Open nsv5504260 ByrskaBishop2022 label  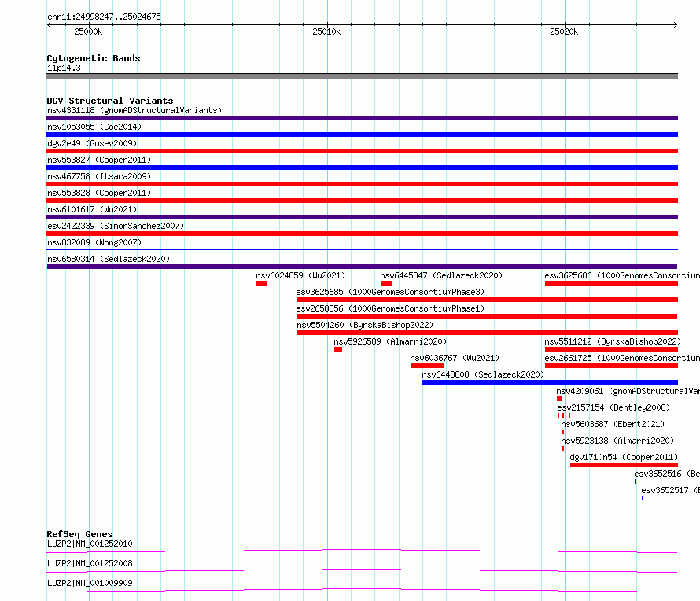tap(365, 325)
